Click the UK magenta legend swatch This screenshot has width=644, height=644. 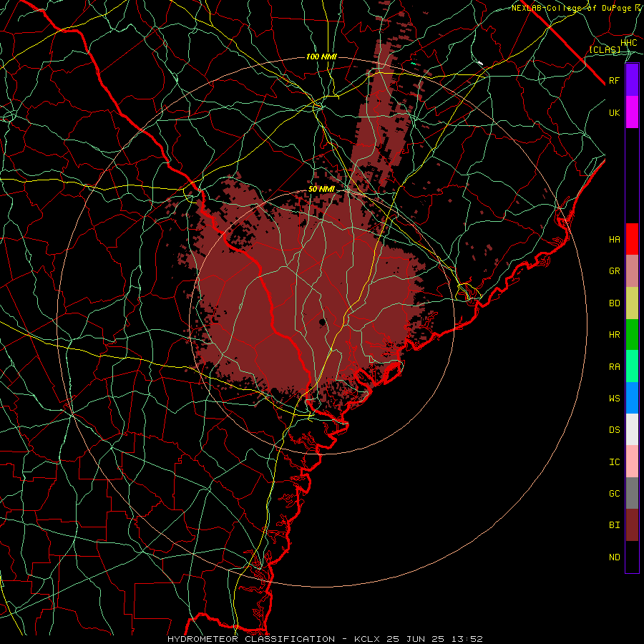pyautogui.click(x=632, y=112)
